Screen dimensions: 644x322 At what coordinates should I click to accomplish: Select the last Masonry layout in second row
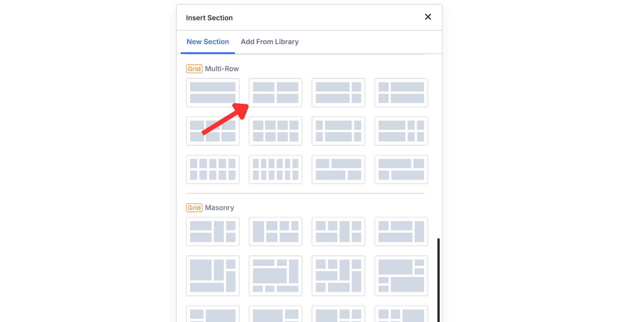(x=401, y=276)
